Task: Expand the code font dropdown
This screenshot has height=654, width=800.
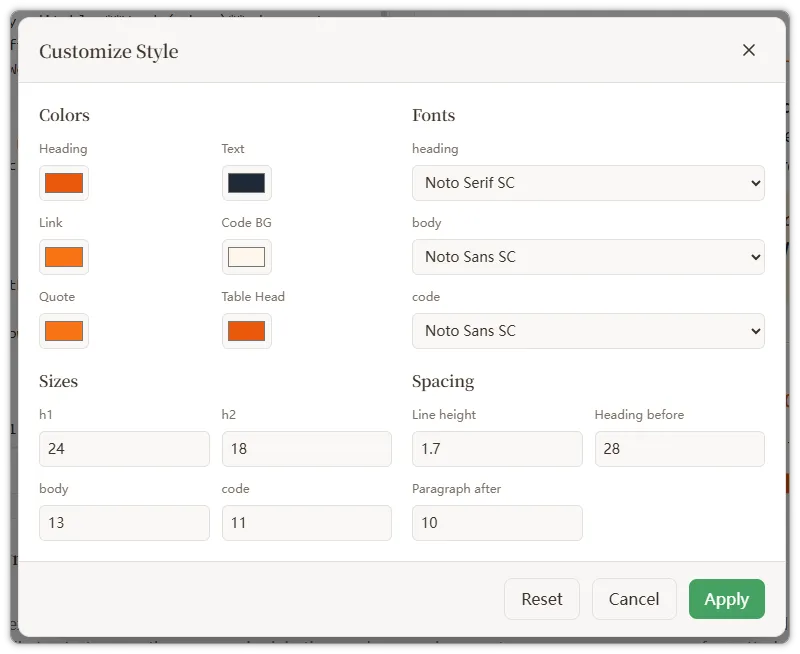Action: tap(588, 331)
